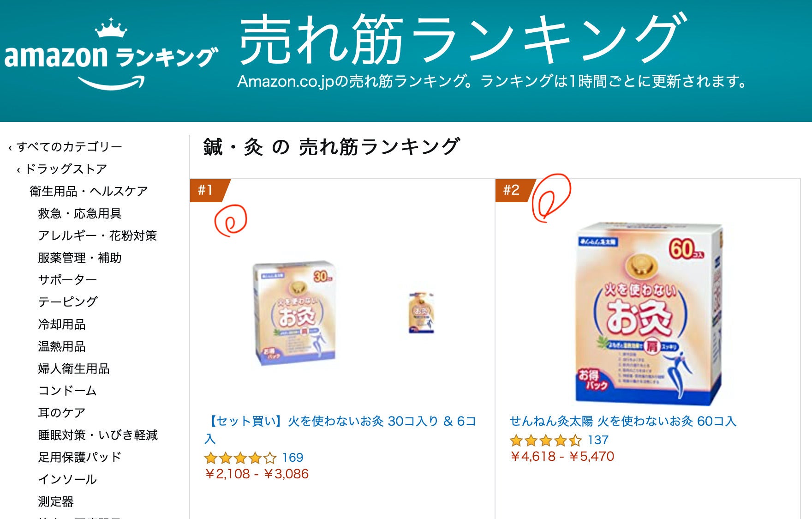
Task: Click the 169 reviews count
Action: click(x=293, y=458)
